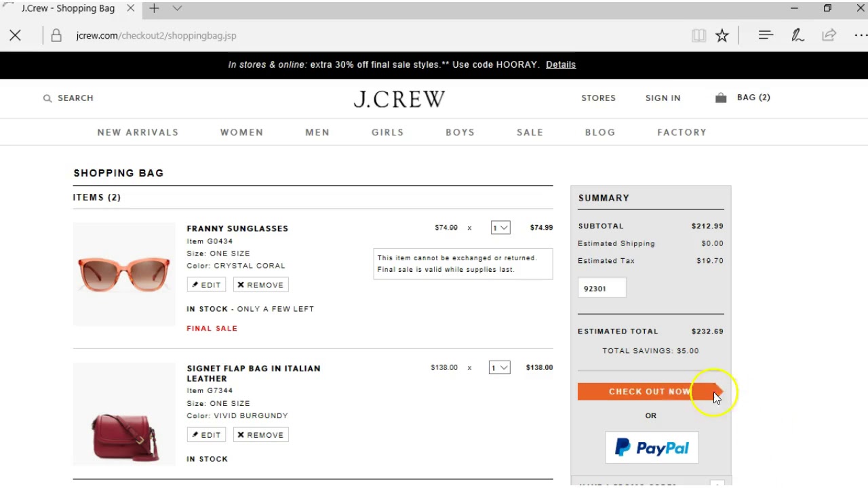This screenshot has width=868, height=488.
Task: Make a web note with the pen icon
Action: coord(797,35)
